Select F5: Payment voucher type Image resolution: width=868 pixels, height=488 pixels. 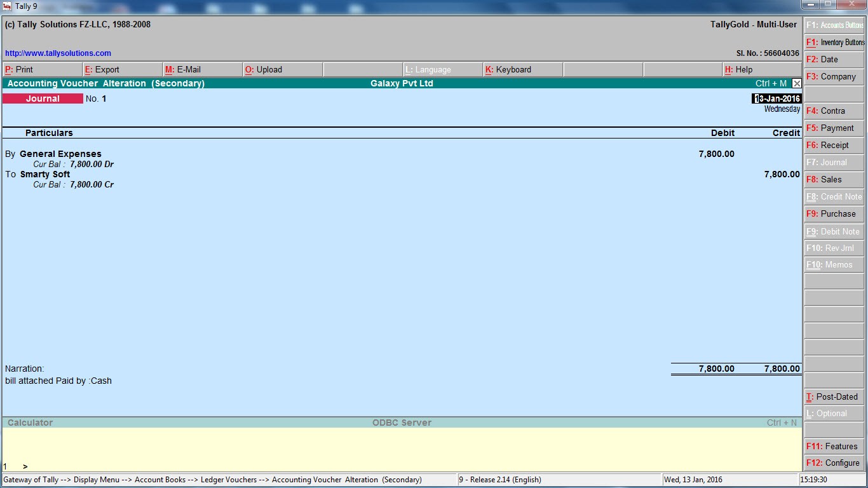[x=834, y=128]
